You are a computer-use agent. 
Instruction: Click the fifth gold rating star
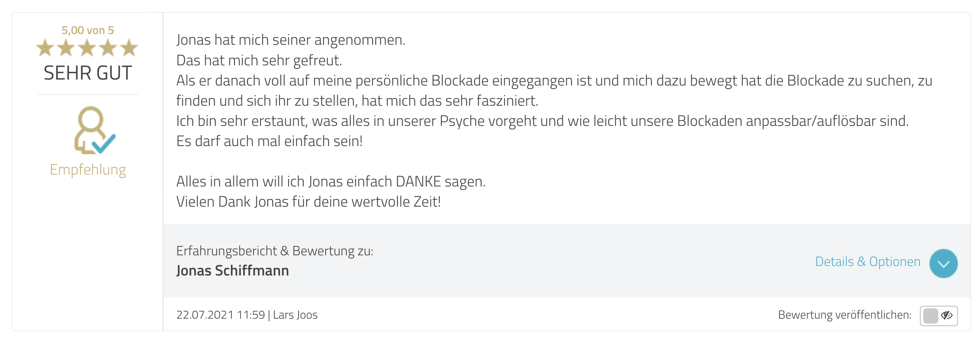(x=129, y=48)
